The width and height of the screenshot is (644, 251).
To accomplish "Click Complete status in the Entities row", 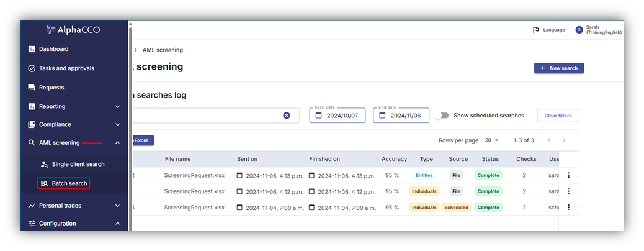I will (x=488, y=175).
